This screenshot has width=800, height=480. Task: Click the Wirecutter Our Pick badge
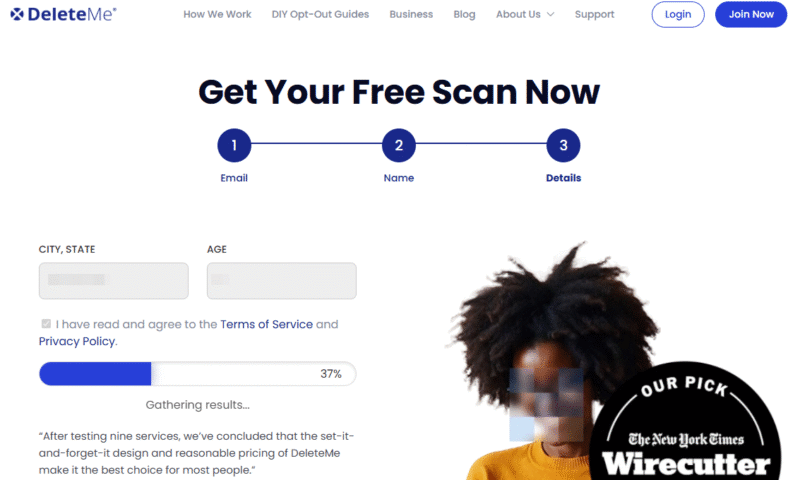click(685, 423)
